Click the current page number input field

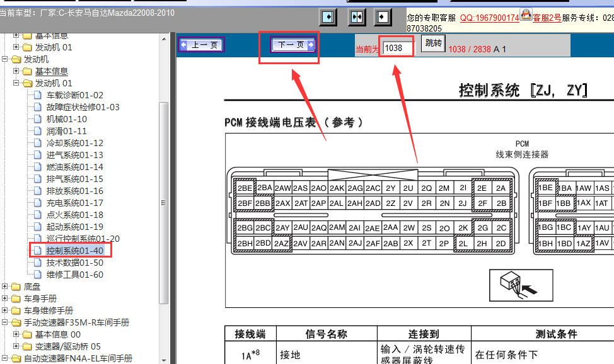(397, 48)
